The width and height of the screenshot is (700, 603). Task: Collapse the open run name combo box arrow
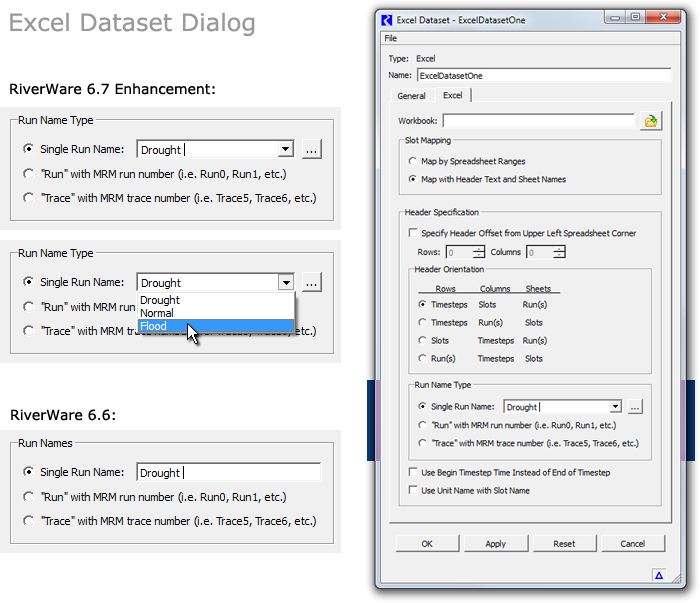286,282
